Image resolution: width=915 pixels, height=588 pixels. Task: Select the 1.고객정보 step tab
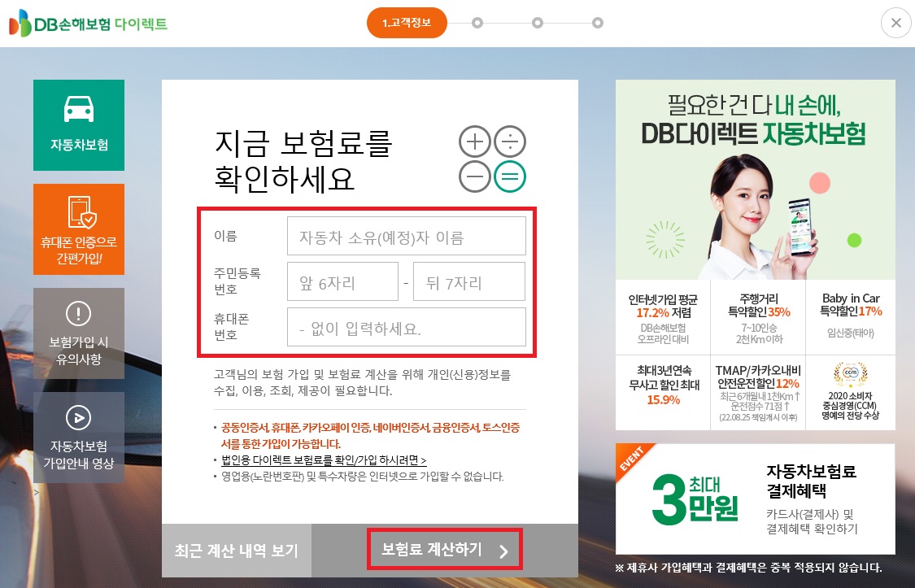click(x=407, y=23)
